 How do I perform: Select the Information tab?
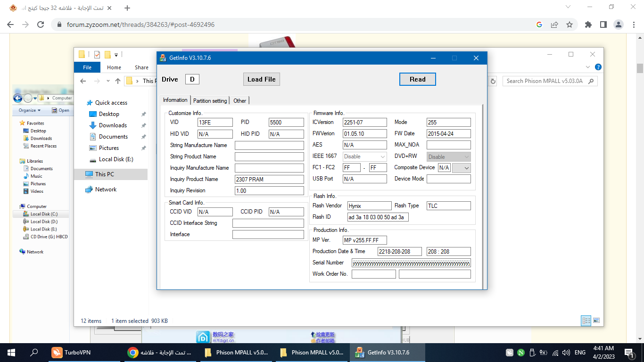[175, 100]
